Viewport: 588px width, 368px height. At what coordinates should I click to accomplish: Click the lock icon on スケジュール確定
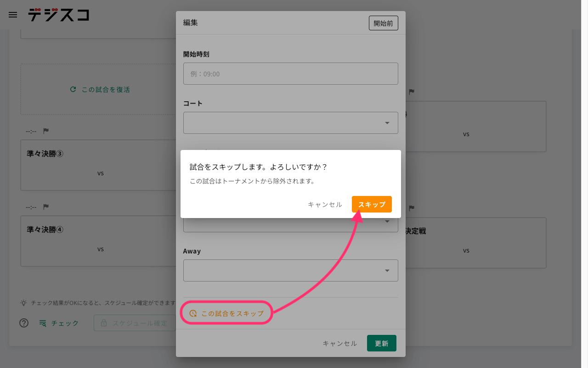click(104, 323)
